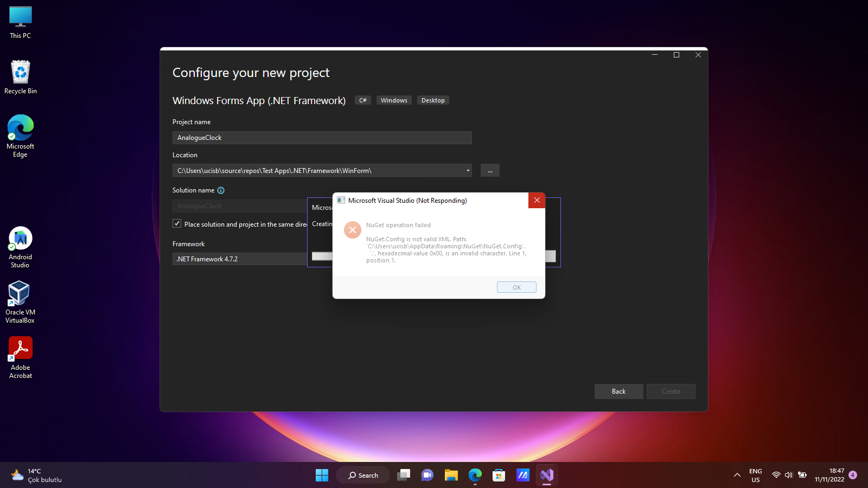Click the taskbar Search box
Image resolution: width=868 pixels, height=488 pixels.
(x=363, y=475)
